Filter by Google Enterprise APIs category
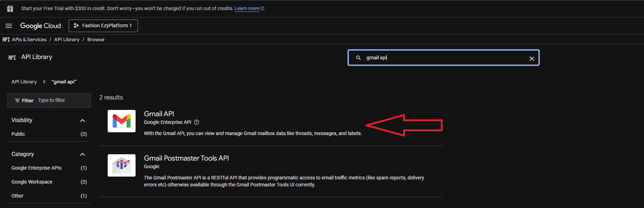This screenshot has width=644, height=208. [36, 168]
